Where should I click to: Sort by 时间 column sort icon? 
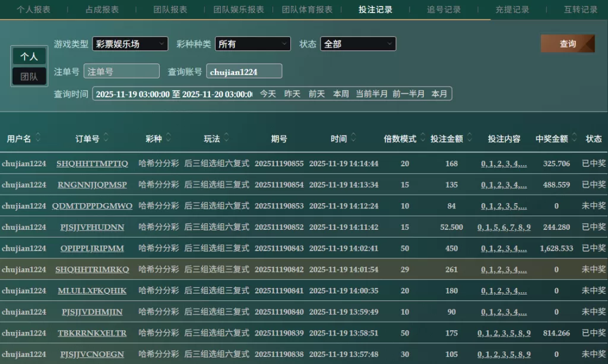(x=354, y=138)
